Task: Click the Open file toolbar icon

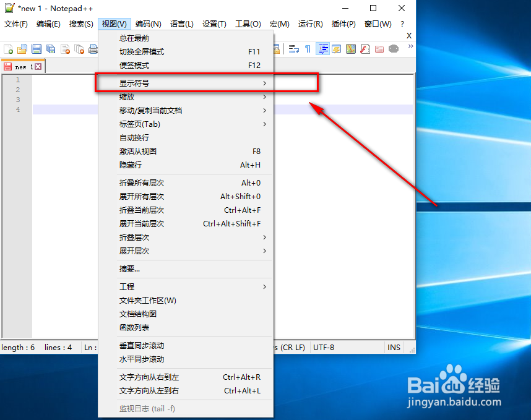Action: 22,49
